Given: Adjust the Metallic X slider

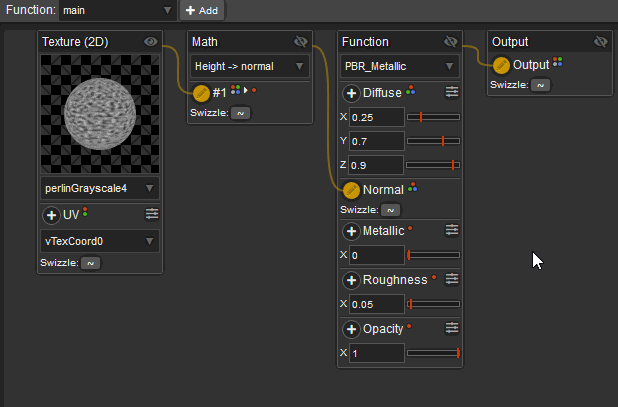Looking at the screenshot, I should click(433, 255).
